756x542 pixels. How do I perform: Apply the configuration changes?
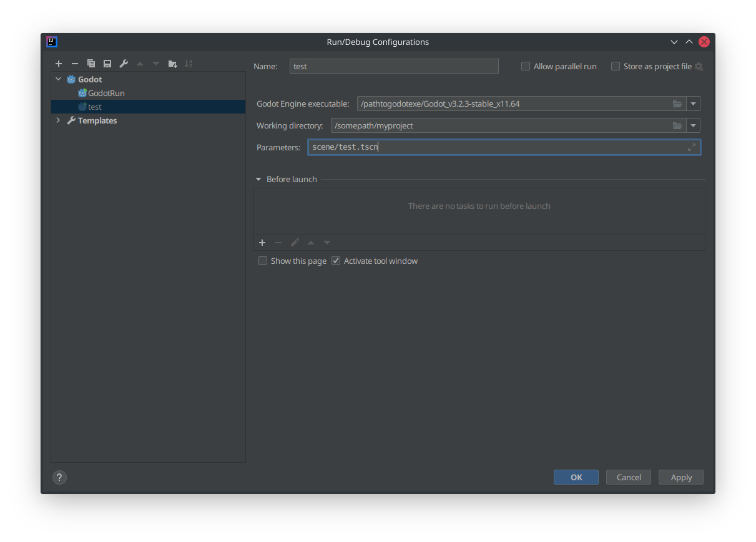[681, 477]
